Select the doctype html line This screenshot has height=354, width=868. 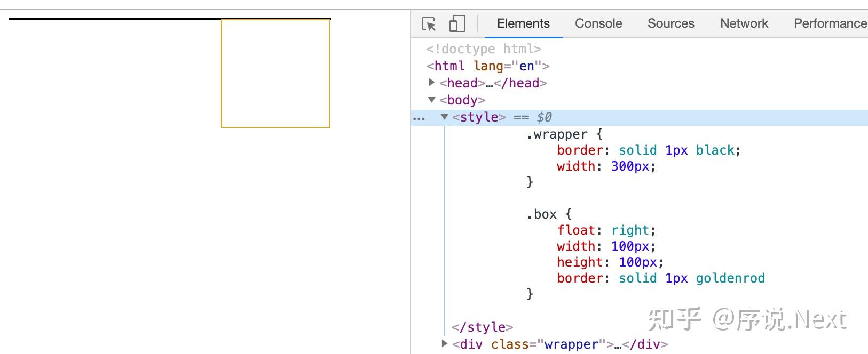(483, 49)
